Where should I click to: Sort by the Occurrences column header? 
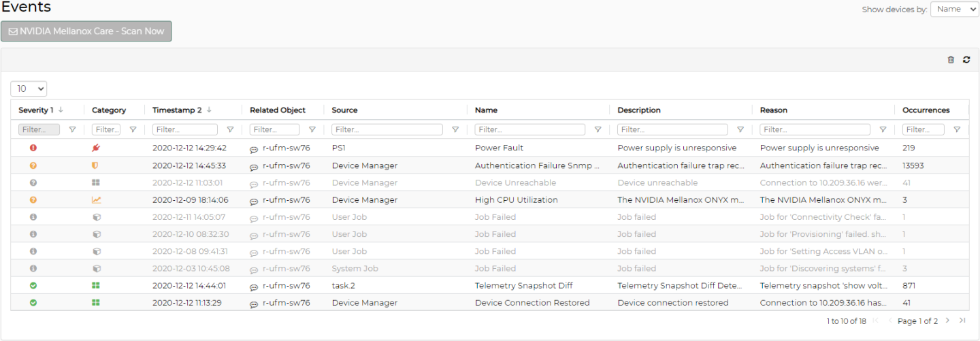coord(926,110)
